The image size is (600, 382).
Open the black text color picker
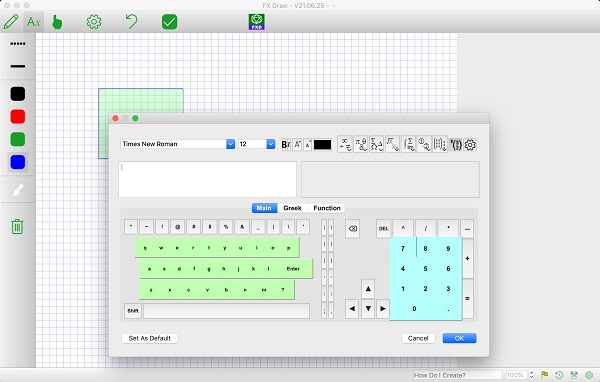tap(322, 145)
